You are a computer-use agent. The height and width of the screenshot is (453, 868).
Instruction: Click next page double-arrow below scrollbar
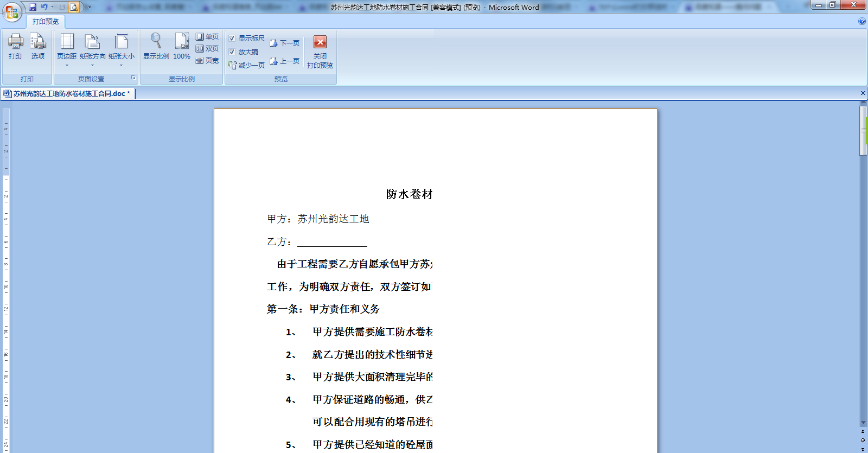(863, 449)
